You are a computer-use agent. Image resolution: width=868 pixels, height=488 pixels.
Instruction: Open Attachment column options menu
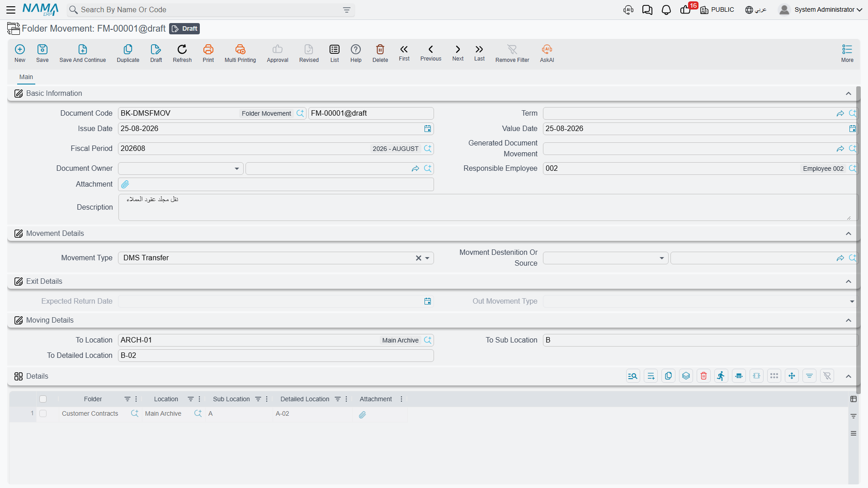[x=401, y=399]
